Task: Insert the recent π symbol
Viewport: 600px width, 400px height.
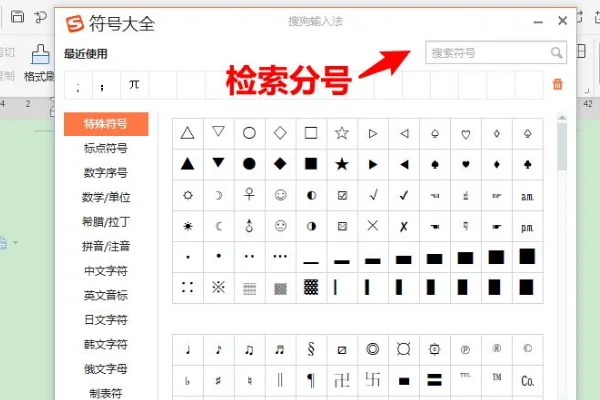Action: coord(134,85)
